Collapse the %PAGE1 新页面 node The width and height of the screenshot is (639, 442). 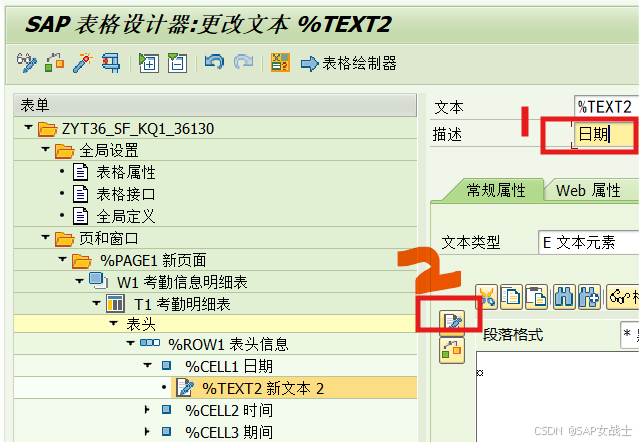(62, 259)
